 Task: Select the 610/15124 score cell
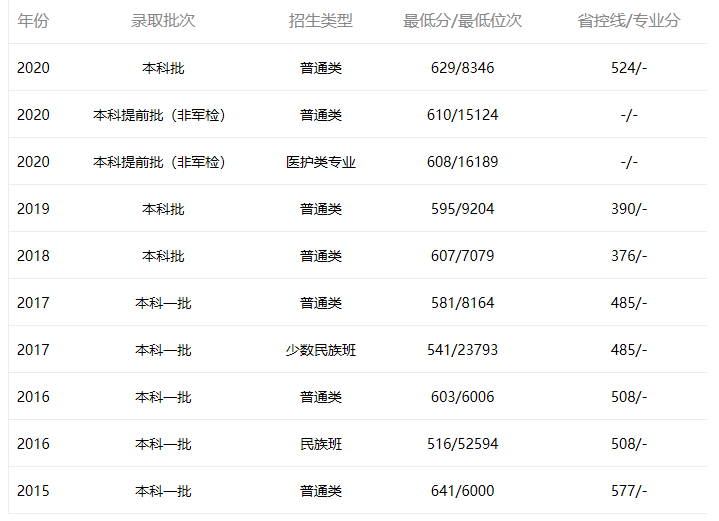coord(462,115)
